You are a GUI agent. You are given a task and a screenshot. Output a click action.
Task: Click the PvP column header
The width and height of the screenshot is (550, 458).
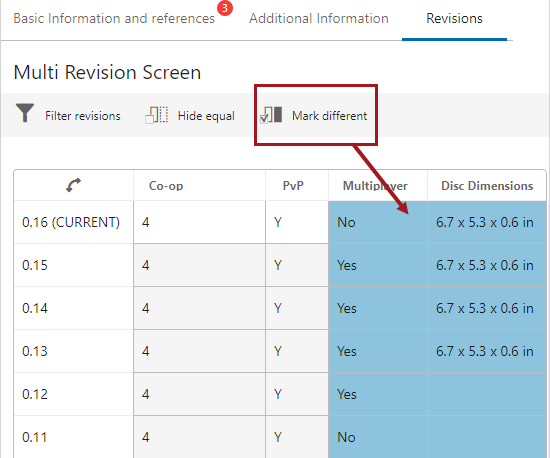293,186
